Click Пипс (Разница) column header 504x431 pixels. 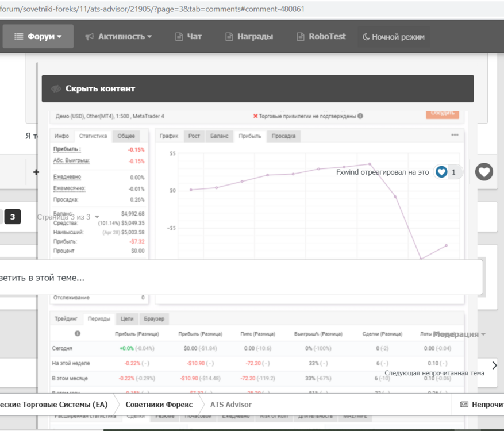258,334
